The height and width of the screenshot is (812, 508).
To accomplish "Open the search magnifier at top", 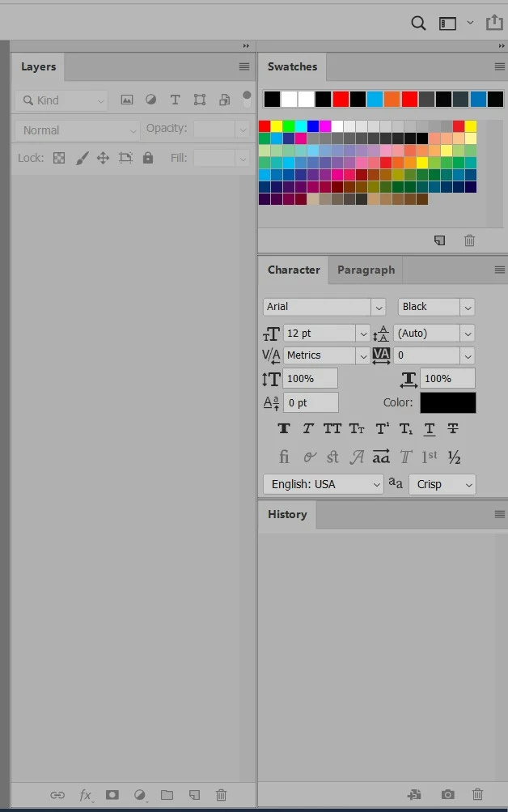I will 418,23.
